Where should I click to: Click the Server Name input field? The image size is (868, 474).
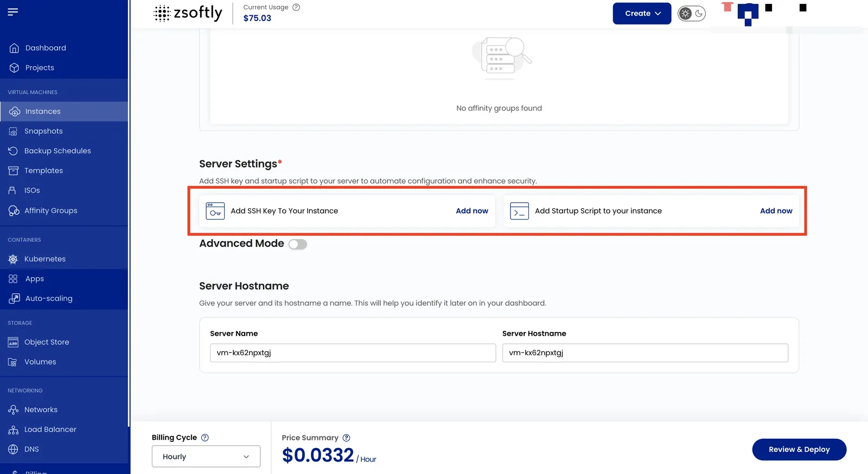point(353,353)
